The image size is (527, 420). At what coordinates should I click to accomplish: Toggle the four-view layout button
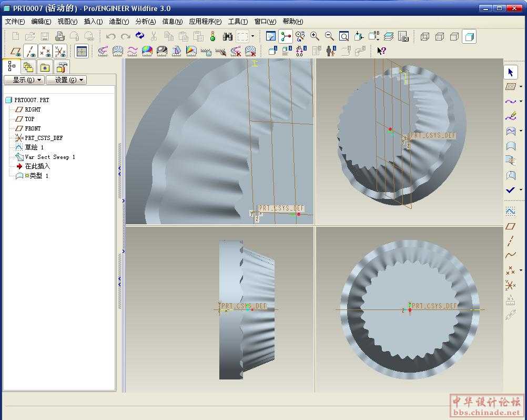(x=82, y=51)
